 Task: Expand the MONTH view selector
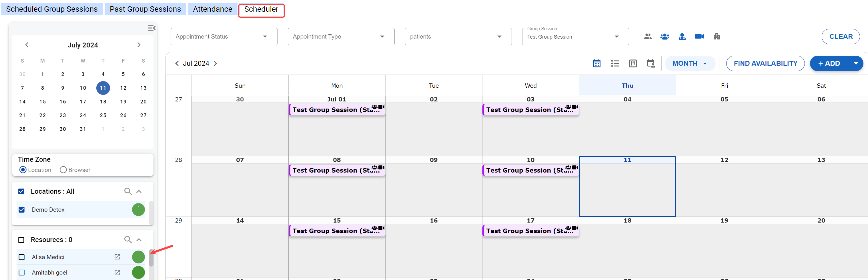[689, 63]
